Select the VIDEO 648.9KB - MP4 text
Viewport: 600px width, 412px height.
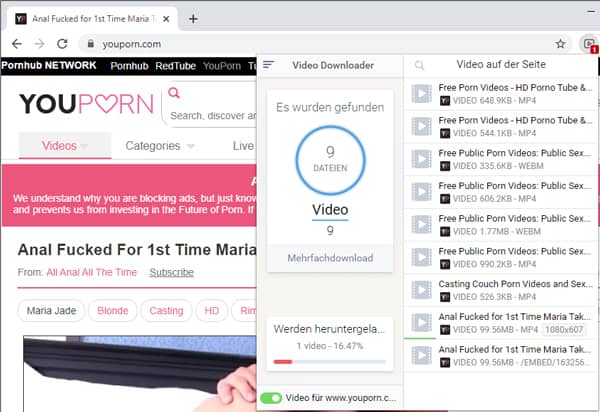click(494, 101)
